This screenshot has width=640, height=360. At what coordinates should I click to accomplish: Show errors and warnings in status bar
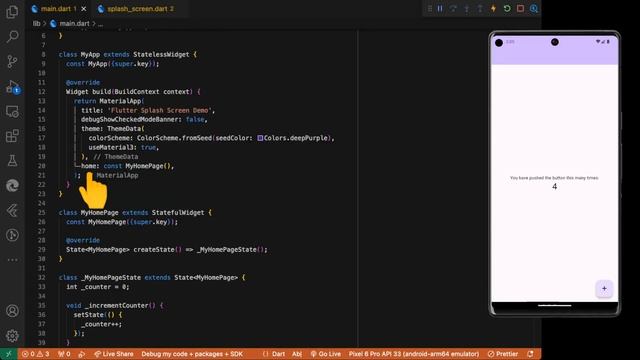pos(36,354)
